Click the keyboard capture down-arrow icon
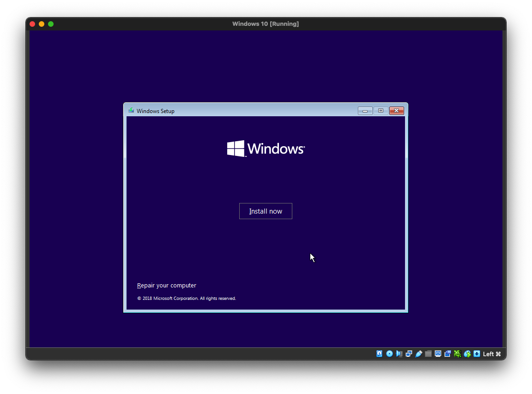532x394 pixels. tap(477, 354)
